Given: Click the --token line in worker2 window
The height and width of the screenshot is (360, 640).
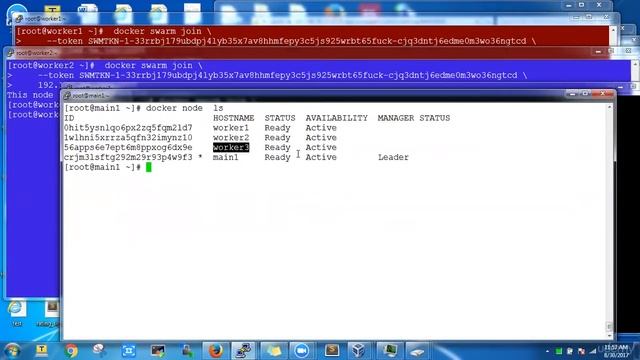Looking at the screenshot, I should pos(282,76).
